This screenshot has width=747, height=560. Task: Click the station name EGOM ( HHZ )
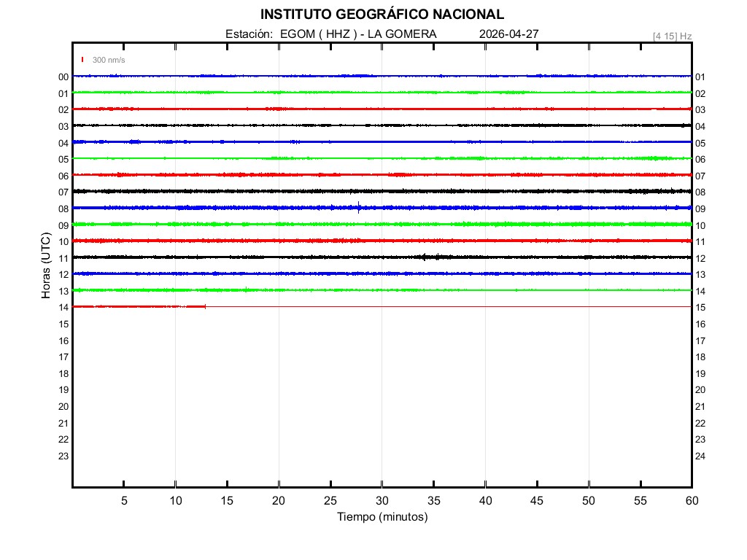pos(318,34)
